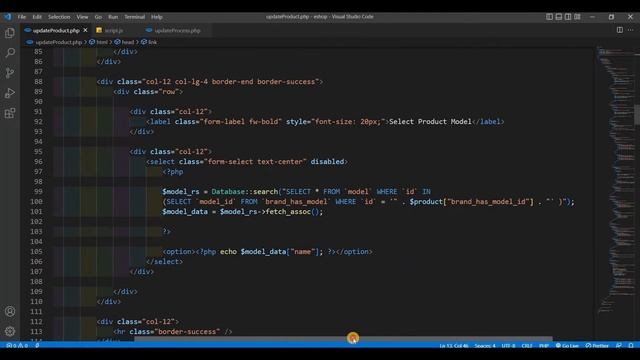This screenshot has height=360, width=640.
Task: Open the Search view in activity bar
Action: 10,53
